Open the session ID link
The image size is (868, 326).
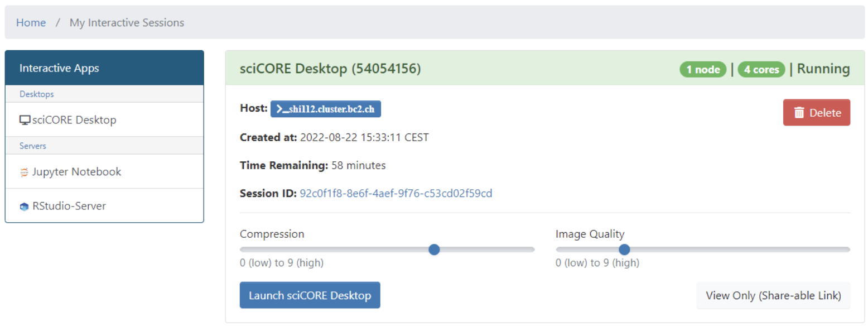click(396, 194)
